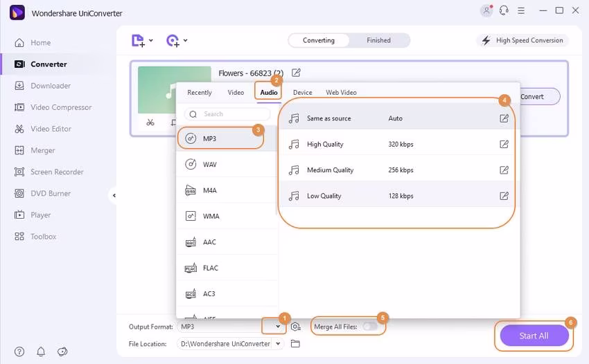Edit the Medium Quality preset settings

(504, 170)
